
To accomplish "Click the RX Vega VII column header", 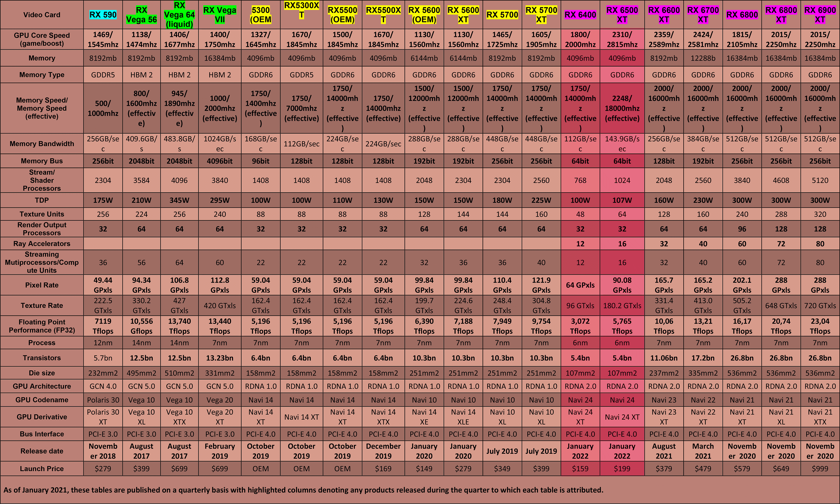I will pos(220,15).
